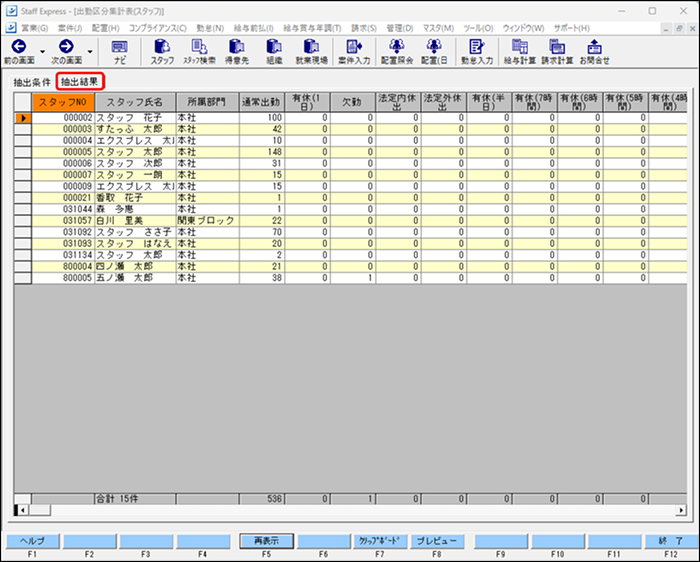This screenshot has width=700, height=562.
Task: Click the 法定内休出 column header
Action: (x=398, y=102)
